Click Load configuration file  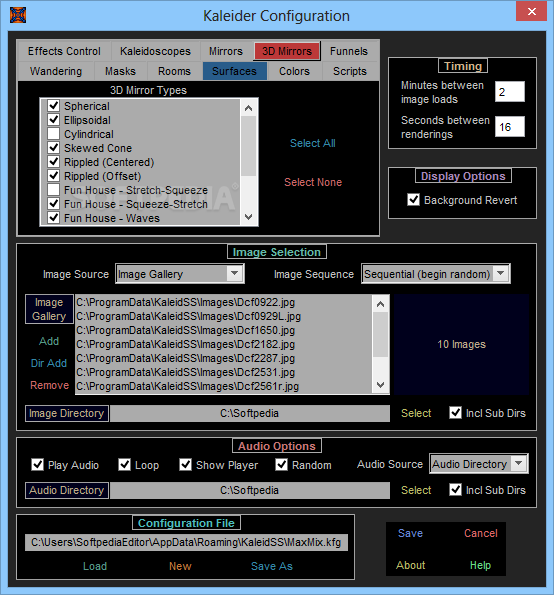[95, 566]
